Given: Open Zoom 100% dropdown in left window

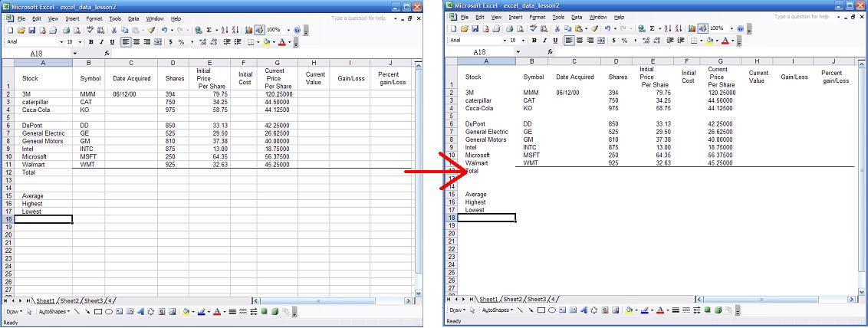Looking at the screenshot, I should click(288, 30).
